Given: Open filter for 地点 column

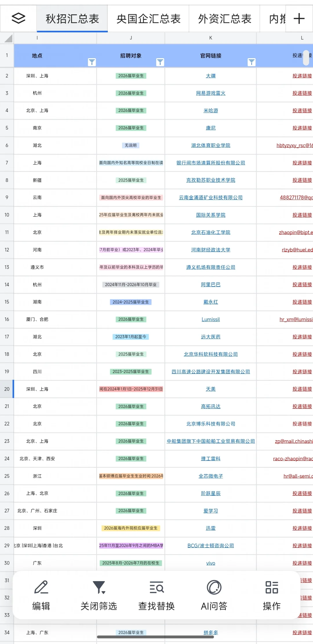Looking at the screenshot, I should click(x=92, y=62).
